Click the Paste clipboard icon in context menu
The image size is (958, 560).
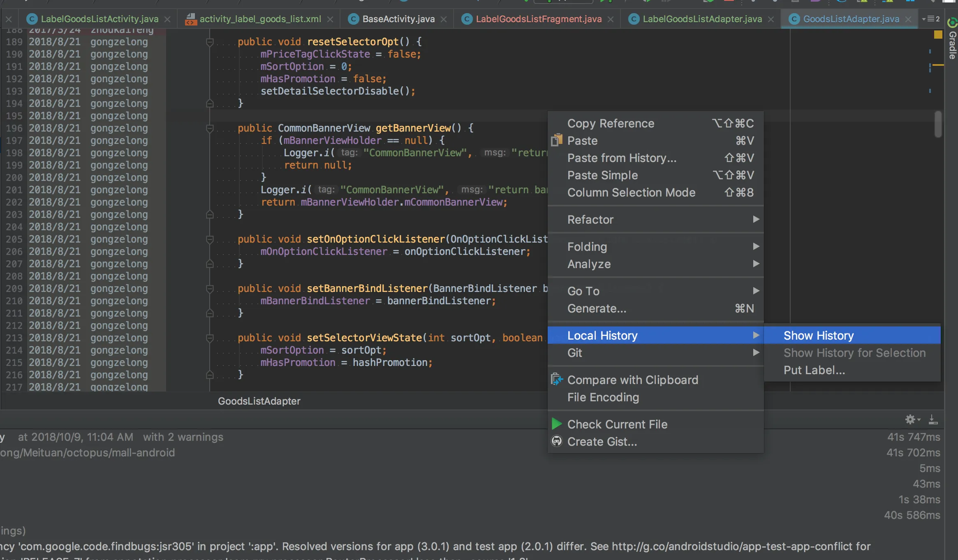tap(556, 140)
